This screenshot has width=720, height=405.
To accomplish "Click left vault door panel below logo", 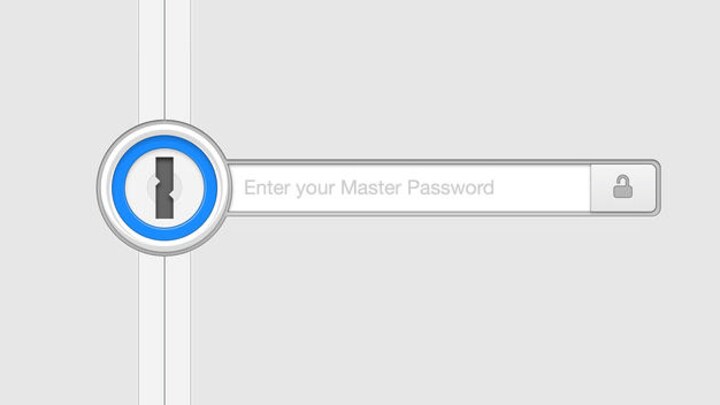I will (x=151, y=331).
